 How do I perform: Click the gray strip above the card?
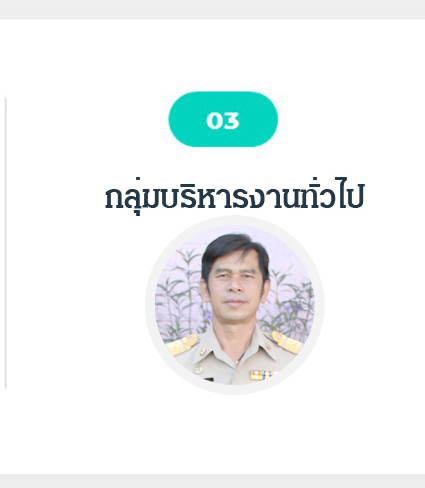pos(212,9)
